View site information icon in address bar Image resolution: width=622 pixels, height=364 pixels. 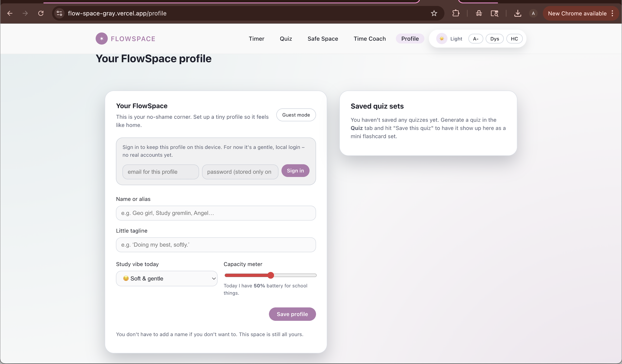point(59,13)
